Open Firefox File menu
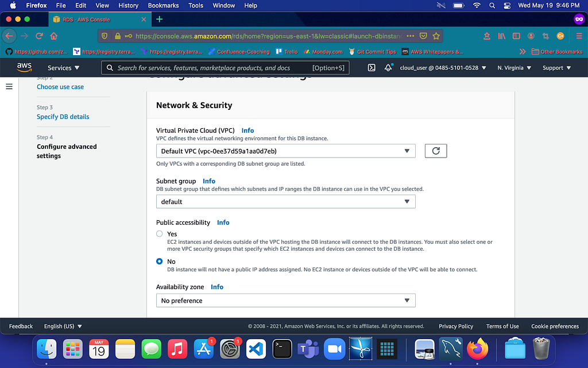 pos(61,6)
